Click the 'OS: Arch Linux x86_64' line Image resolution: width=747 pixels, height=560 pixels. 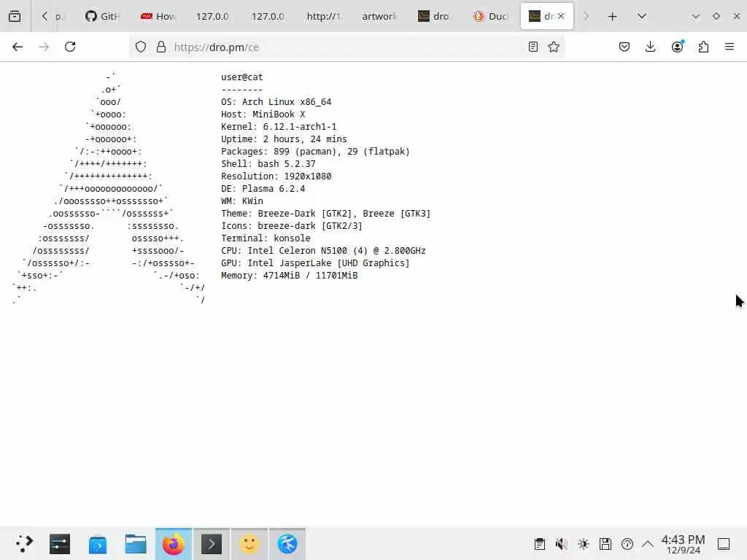coord(276,102)
